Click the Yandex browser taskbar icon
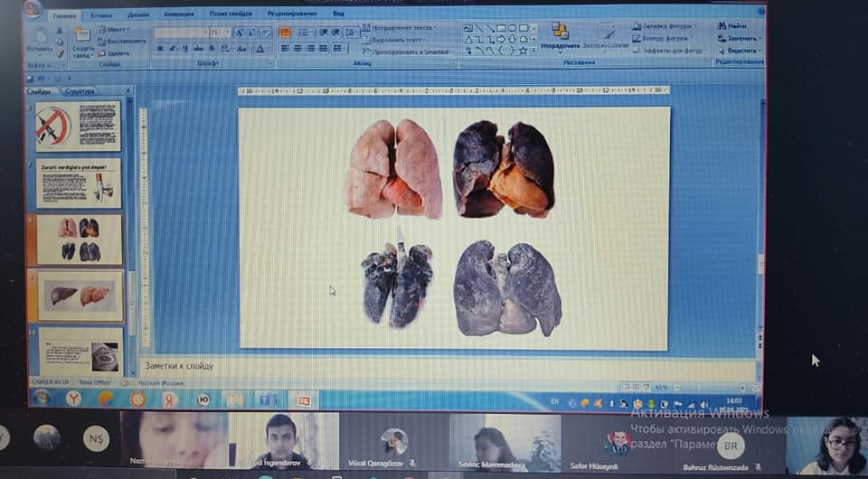This screenshot has width=868, height=479. pyautogui.click(x=73, y=399)
